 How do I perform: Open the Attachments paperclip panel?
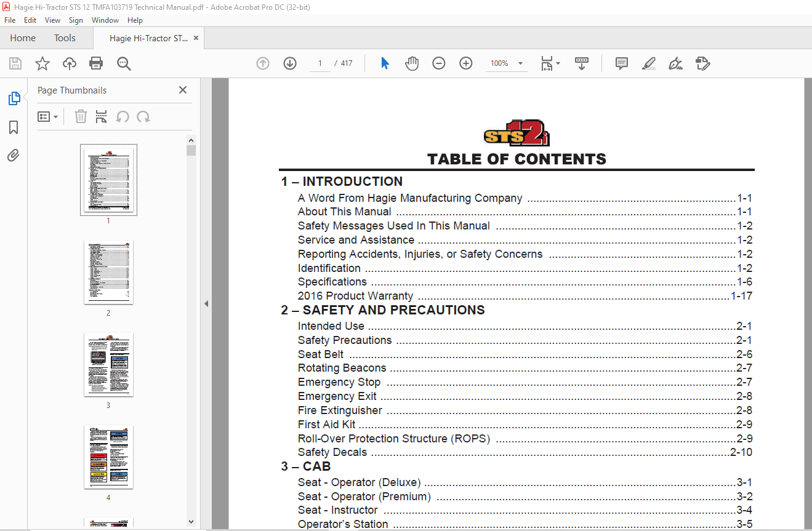pyautogui.click(x=14, y=156)
